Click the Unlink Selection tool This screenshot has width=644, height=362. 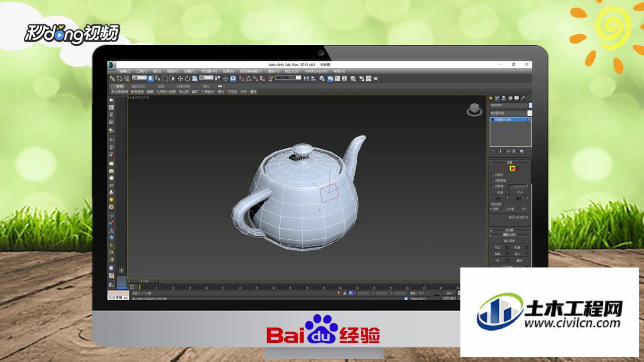tap(119, 78)
